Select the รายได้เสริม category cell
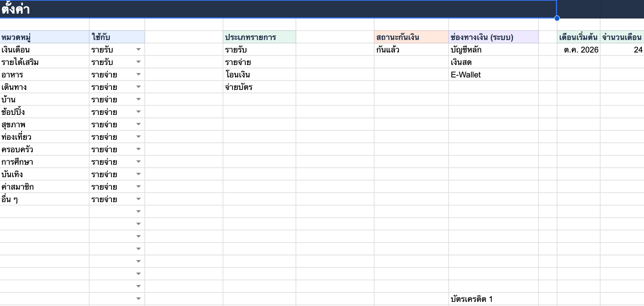This screenshot has height=306, width=644. coord(45,62)
